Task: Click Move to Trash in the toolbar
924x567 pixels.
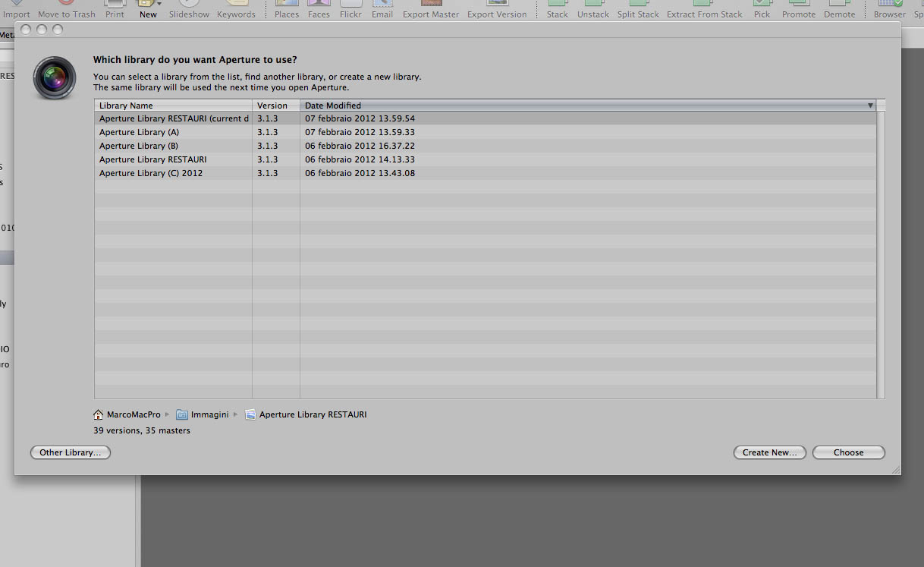Action: pyautogui.click(x=67, y=10)
